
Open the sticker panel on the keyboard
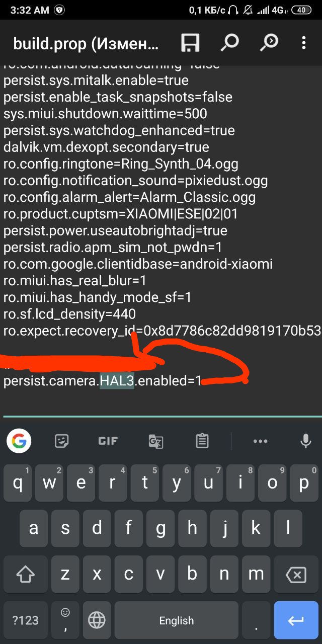pyautogui.click(x=62, y=441)
